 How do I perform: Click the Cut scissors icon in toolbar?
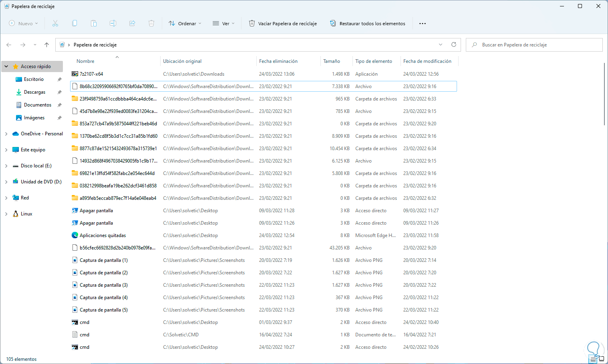tap(55, 24)
